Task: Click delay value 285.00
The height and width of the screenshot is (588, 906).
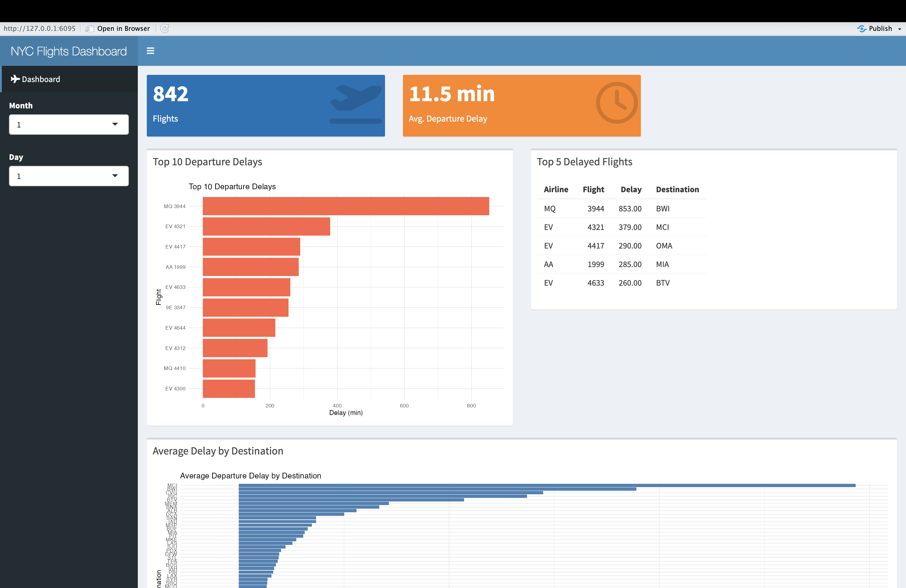Action: pos(630,264)
